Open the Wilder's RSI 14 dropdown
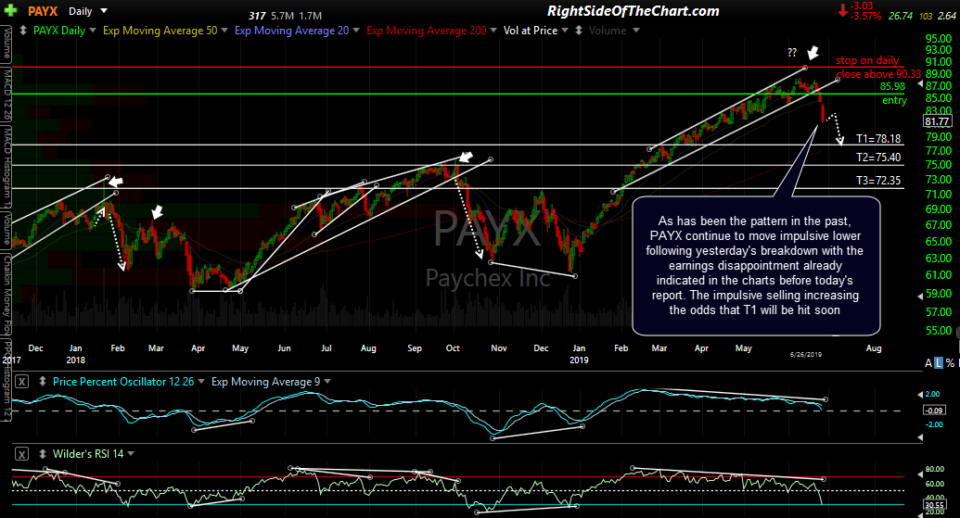The image size is (960, 518). 131,454
